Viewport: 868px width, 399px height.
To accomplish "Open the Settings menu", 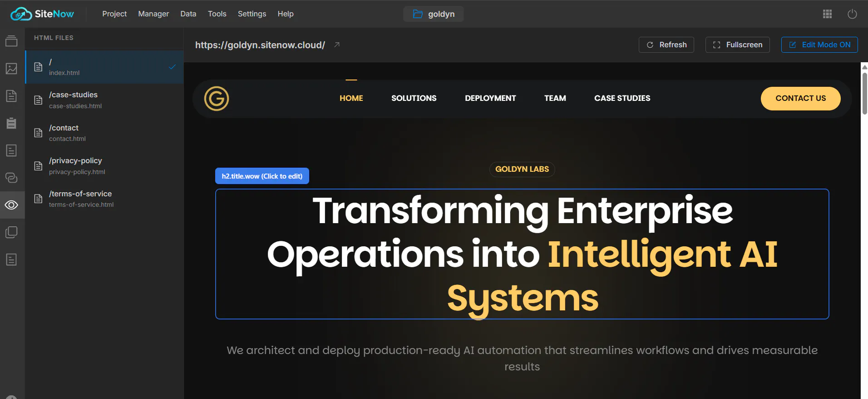I will 252,14.
